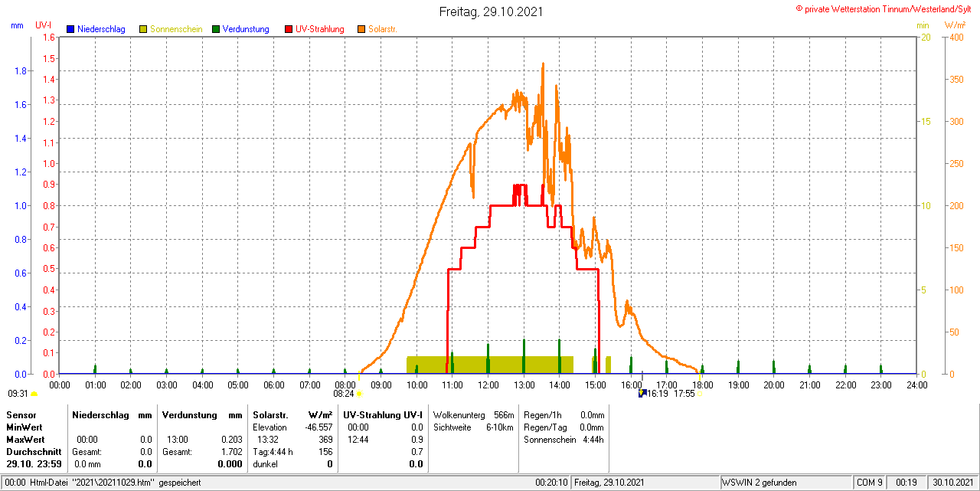
Task: Click the WSWIN 2 gefunden status entry
Action: pos(759,483)
